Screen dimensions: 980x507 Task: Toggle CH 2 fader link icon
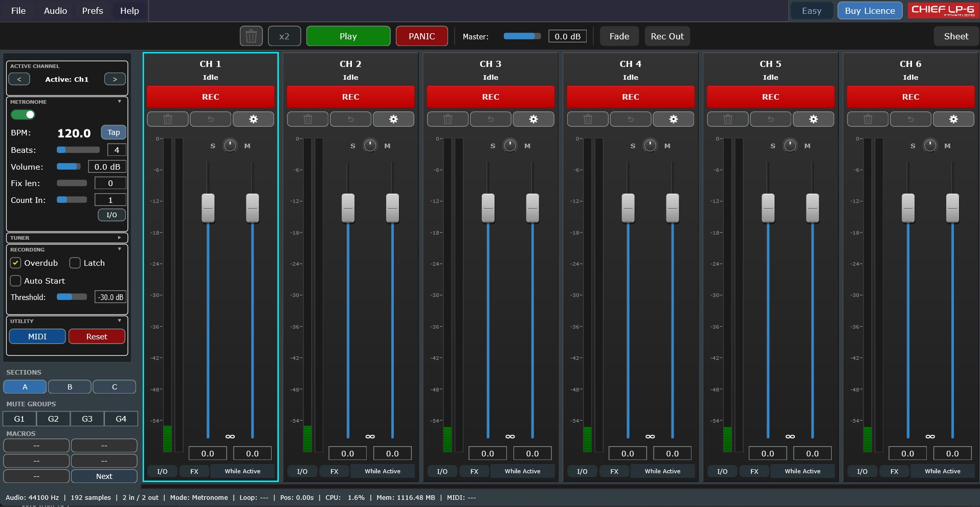(x=370, y=436)
